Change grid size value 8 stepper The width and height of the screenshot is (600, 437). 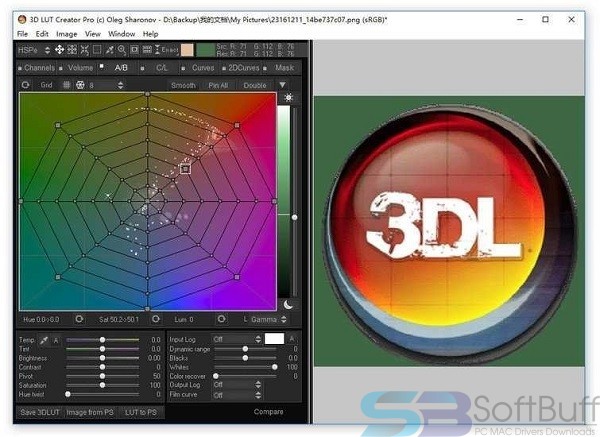click(121, 85)
